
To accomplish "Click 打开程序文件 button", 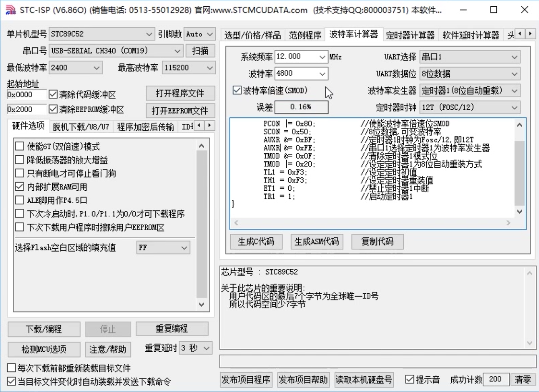I will pyautogui.click(x=180, y=93).
